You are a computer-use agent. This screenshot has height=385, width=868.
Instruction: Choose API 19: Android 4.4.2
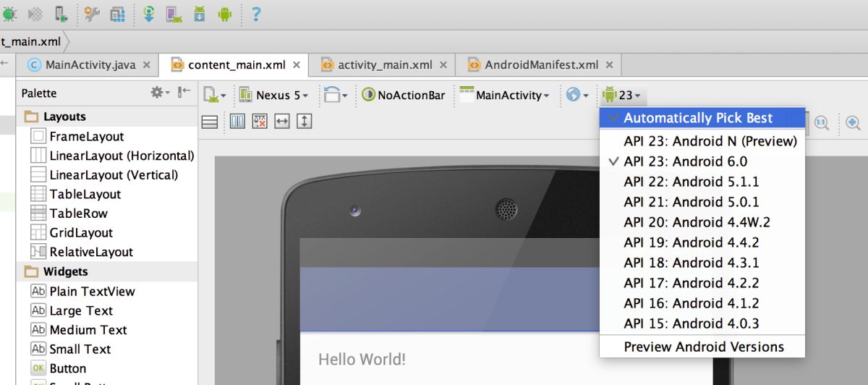coord(702,242)
